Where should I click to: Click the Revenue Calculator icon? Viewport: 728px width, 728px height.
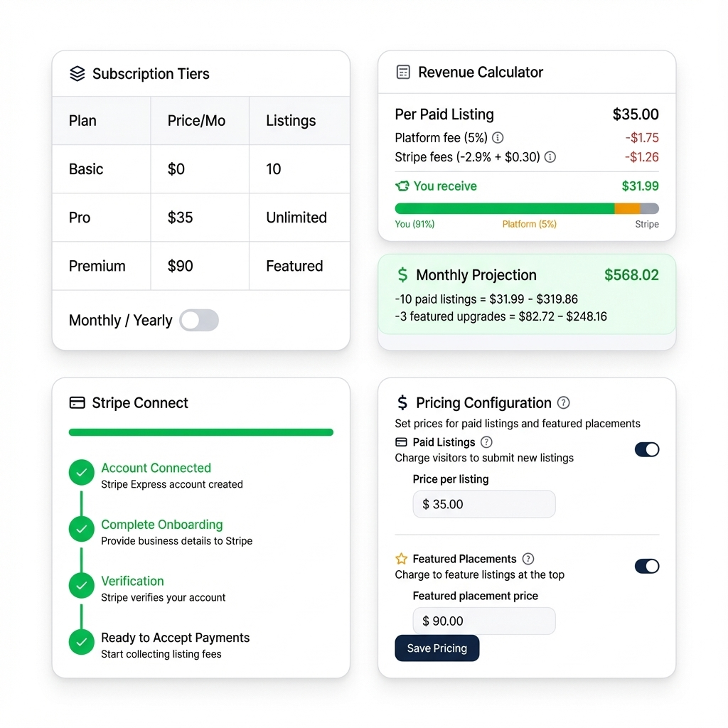pos(403,73)
